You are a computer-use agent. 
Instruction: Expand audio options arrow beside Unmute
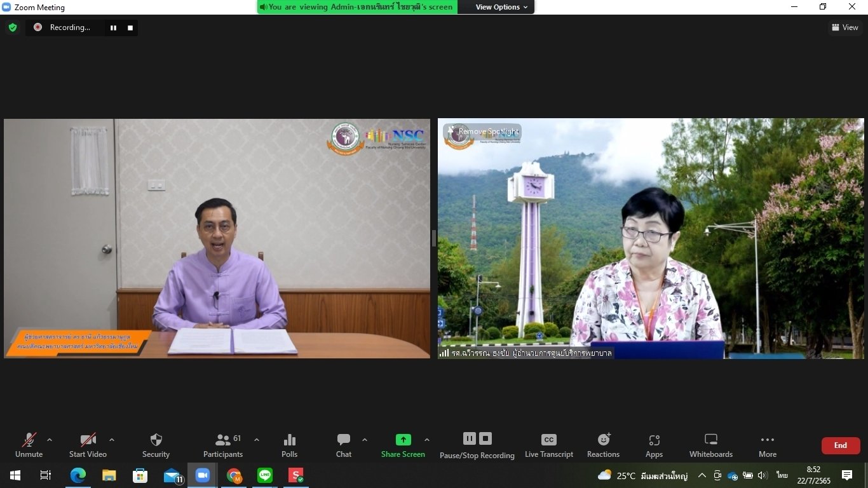(50, 440)
